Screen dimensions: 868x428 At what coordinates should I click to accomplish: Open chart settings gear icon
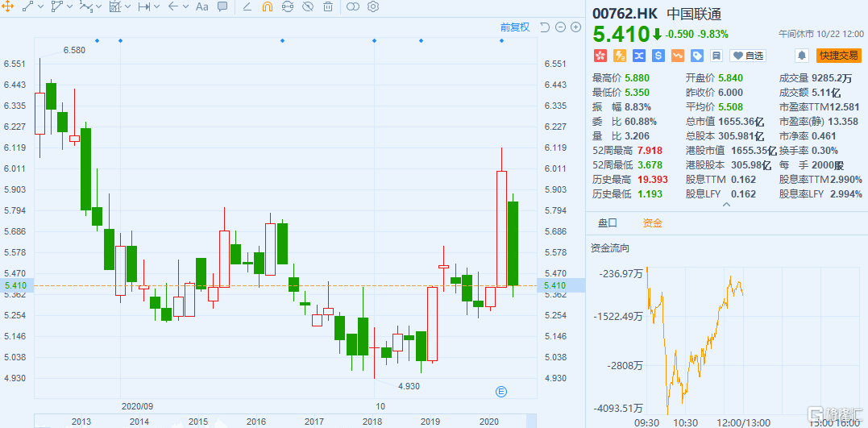[x=373, y=6]
